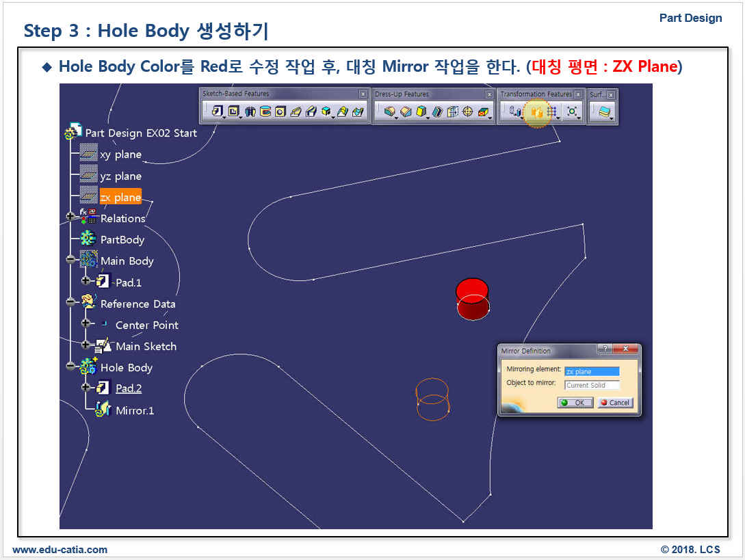This screenshot has height=560, width=745.
Task: Click OK in the Mirror Definition dialog
Action: coord(575,403)
